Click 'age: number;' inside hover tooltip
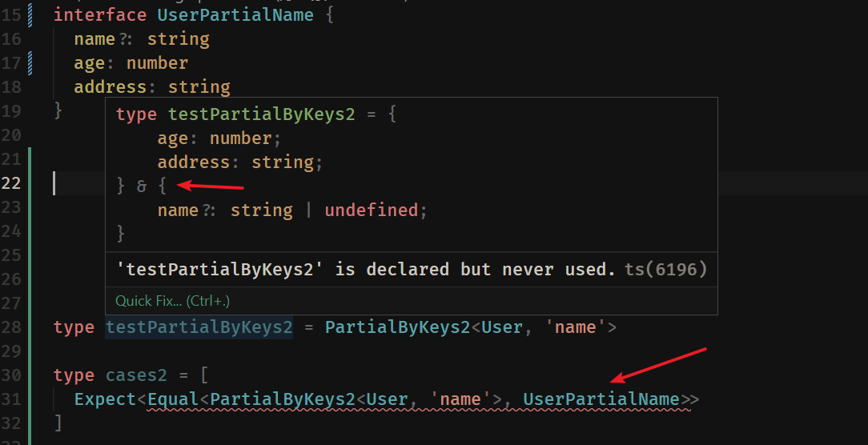This screenshot has height=445, width=868. pyautogui.click(x=219, y=138)
